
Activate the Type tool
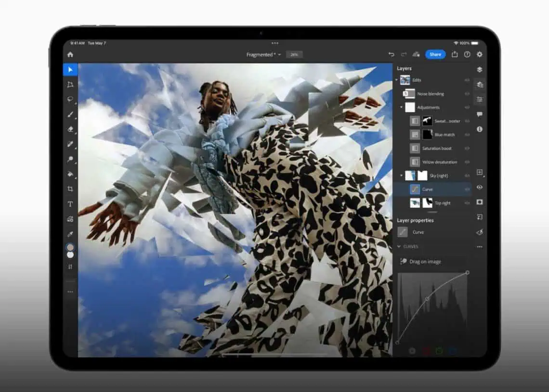[x=70, y=204]
